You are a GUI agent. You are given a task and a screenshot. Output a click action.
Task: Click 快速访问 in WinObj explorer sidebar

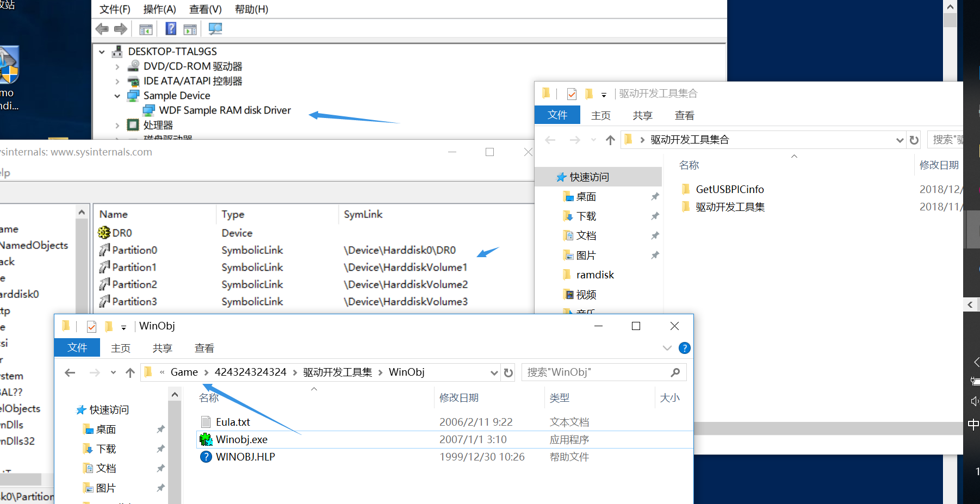(109, 410)
